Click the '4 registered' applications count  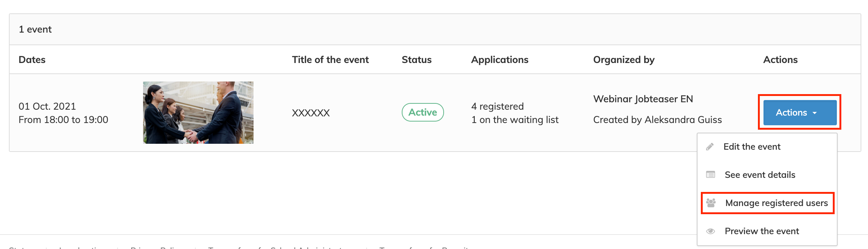[497, 106]
